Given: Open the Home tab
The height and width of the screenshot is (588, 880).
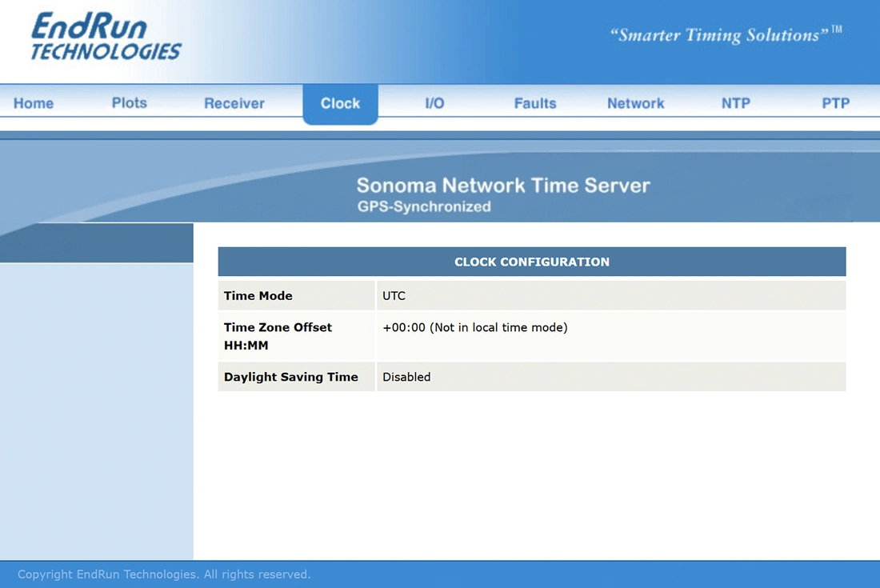Looking at the screenshot, I should click(34, 103).
